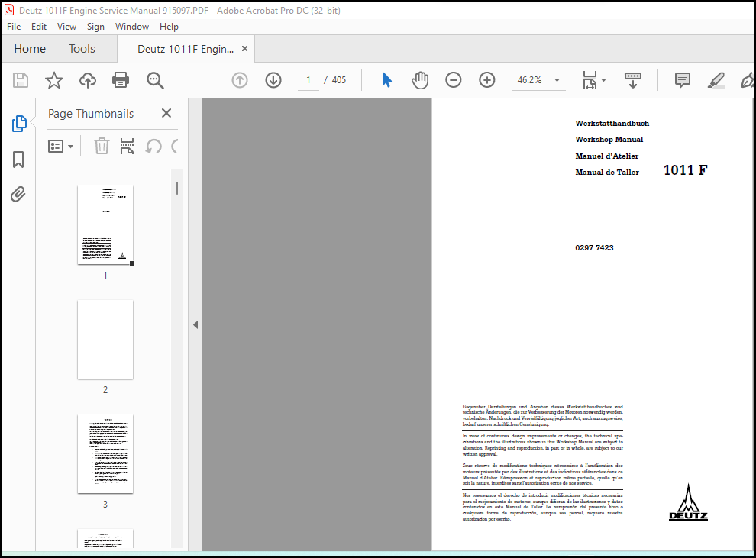Image resolution: width=756 pixels, height=558 pixels.
Task: Click the fit page scrolling icon
Action: click(x=590, y=80)
